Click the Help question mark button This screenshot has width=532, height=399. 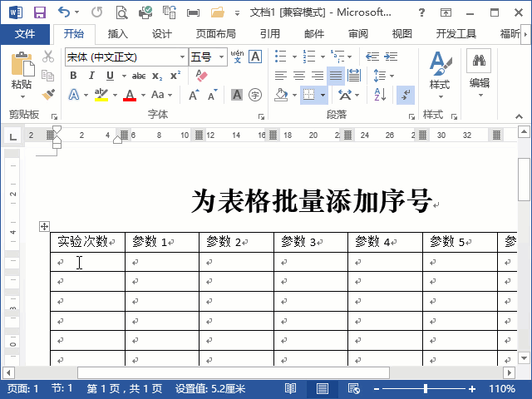[421, 12]
